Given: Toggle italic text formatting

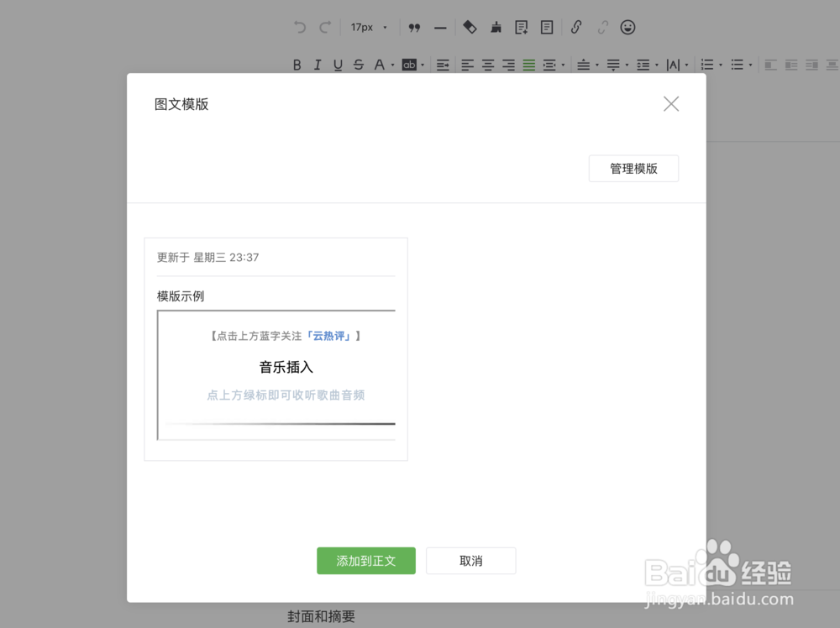Looking at the screenshot, I should pyautogui.click(x=317, y=65).
